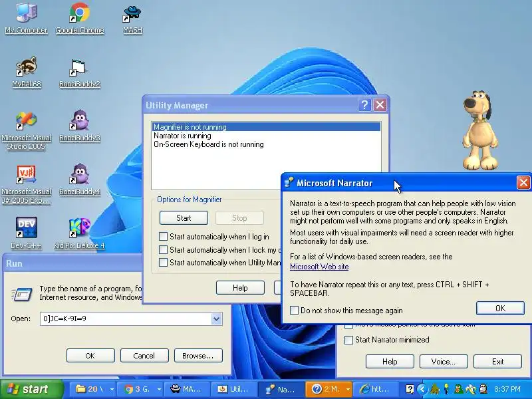This screenshot has width=532, height=399.
Task: Click the question-mark book tray icon
Action: (x=410, y=389)
